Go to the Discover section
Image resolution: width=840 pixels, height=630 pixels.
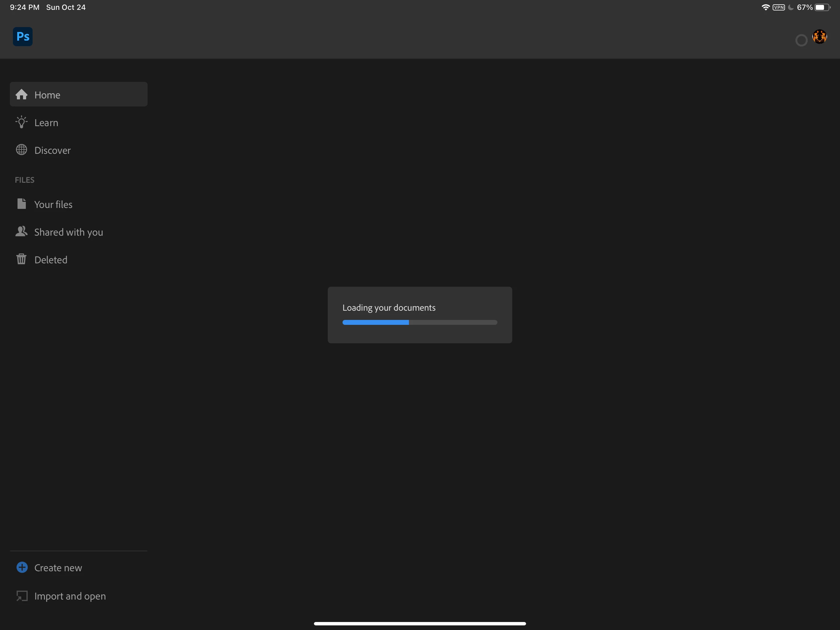click(52, 150)
